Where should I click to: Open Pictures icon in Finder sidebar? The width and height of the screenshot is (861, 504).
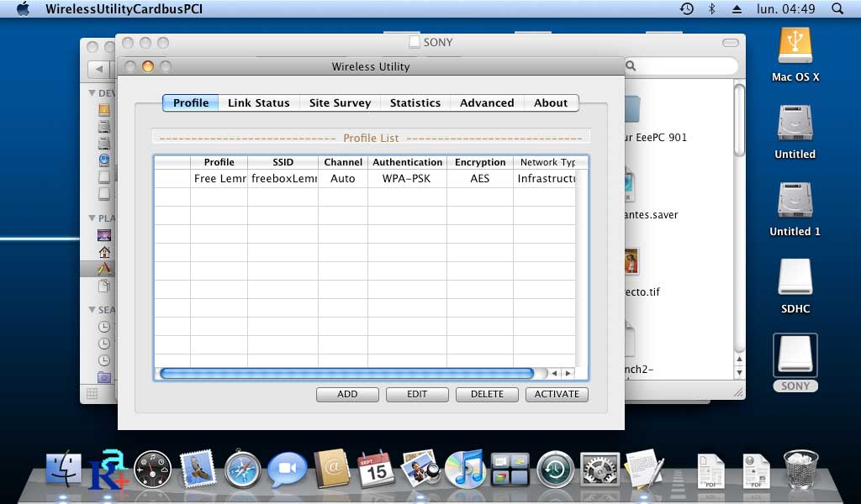[x=103, y=235]
